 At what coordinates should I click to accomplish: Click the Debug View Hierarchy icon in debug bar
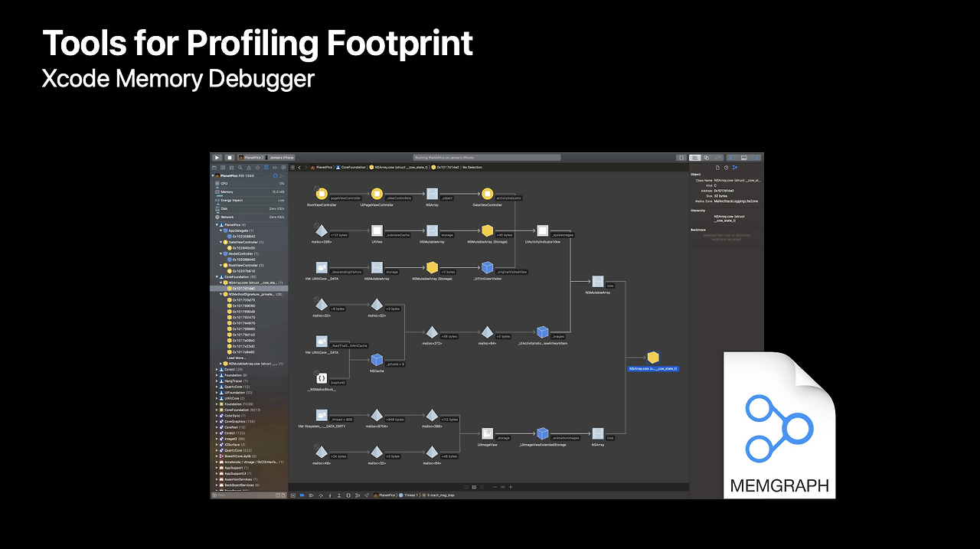click(x=348, y=495)
